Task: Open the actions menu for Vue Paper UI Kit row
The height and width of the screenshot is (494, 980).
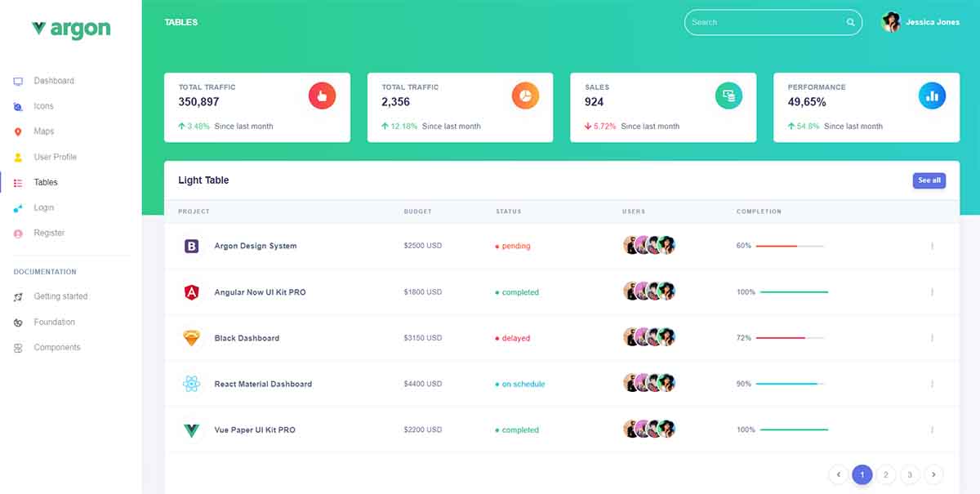Action: 932,429
